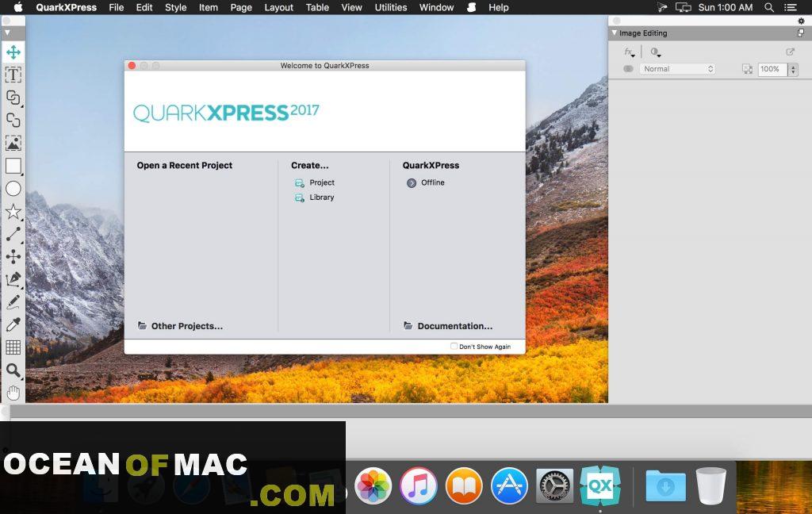This screenshot has height=514, width=812.
Task: Select the Rectangle Box tool
Action: (x=13, y=166)
